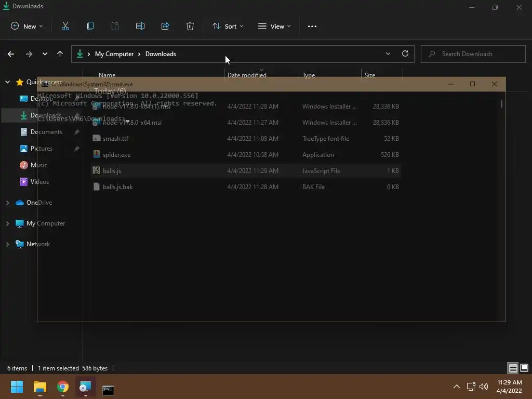Click the Cut scissors icon in toolbar

[65, 26]
